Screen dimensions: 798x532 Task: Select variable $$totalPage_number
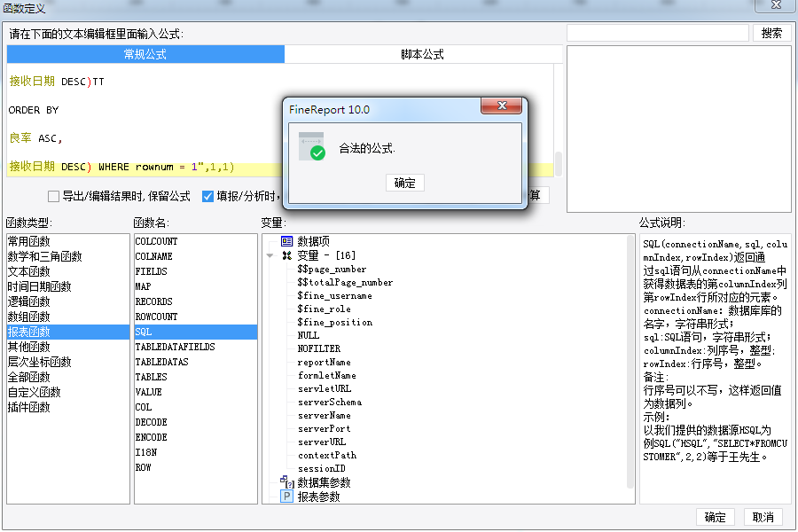(345, 283)
